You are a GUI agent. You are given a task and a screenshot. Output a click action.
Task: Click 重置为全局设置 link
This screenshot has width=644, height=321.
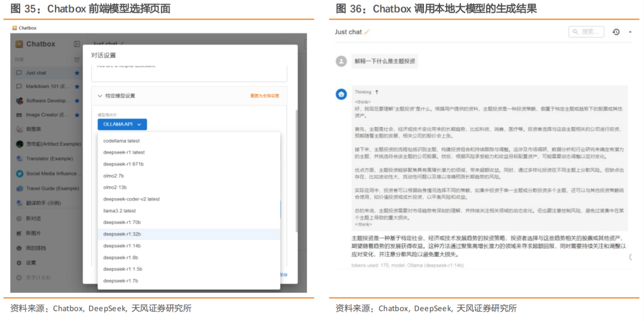265,96
